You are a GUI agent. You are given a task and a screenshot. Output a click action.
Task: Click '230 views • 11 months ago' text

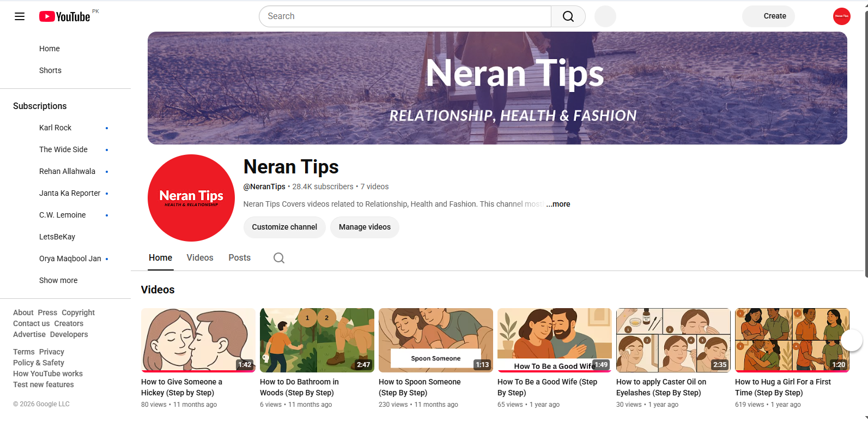coord(418,405)
